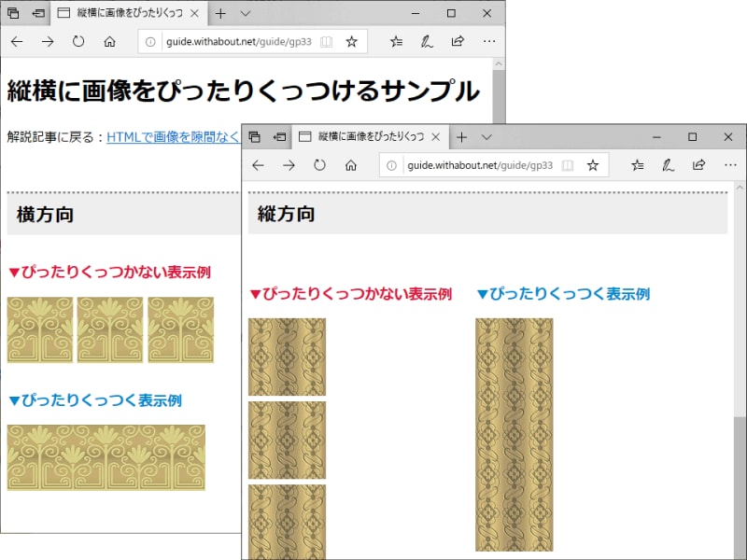Open a new tab with the plus button
This screenshot has width=747, height=560.
(x=461, y=136)
